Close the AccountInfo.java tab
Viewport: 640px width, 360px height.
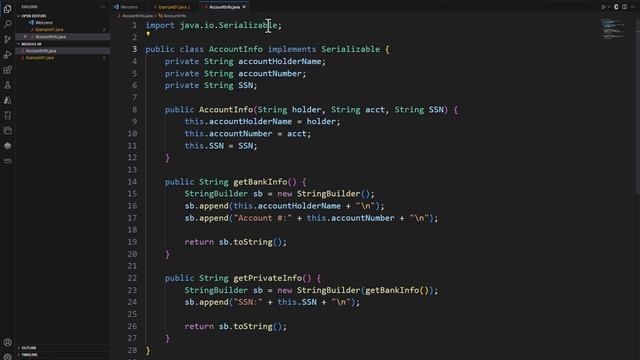244,7
